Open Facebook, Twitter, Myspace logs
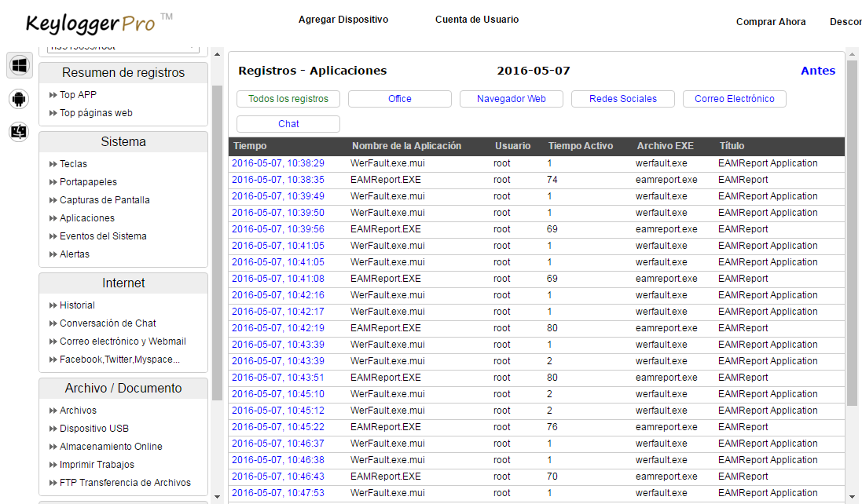The width and height of the screenshot is (862, 504). [x=119, y=360]
